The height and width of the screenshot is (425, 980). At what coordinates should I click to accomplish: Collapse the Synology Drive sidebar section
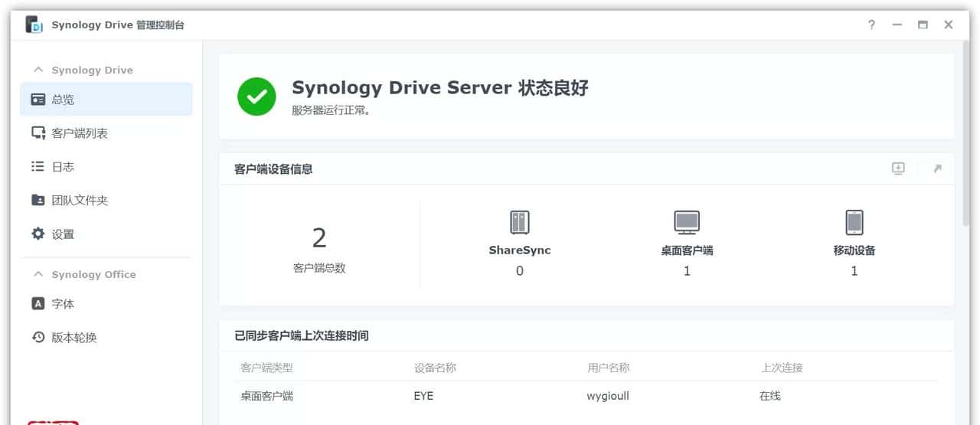pyautogui.click(x=38, y=70)
